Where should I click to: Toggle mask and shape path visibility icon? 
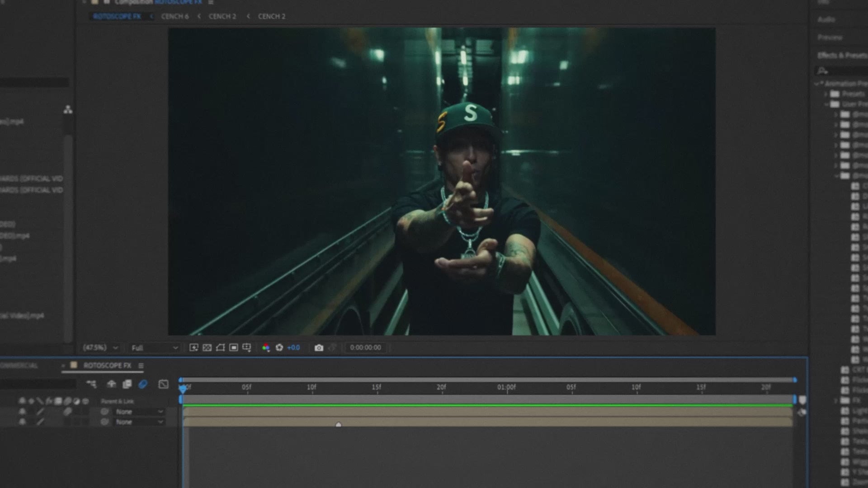220,347
